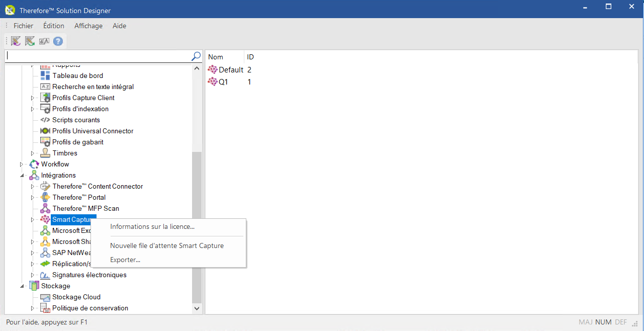Click the help question mark toolbar icon
The height and width of the screenshot is (331, 644).
(58, 41)
